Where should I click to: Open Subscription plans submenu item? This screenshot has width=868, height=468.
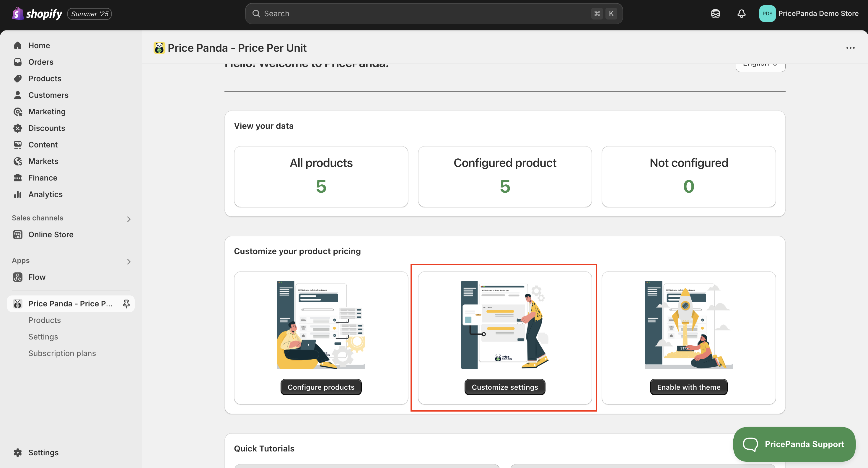tap(62, 353)
